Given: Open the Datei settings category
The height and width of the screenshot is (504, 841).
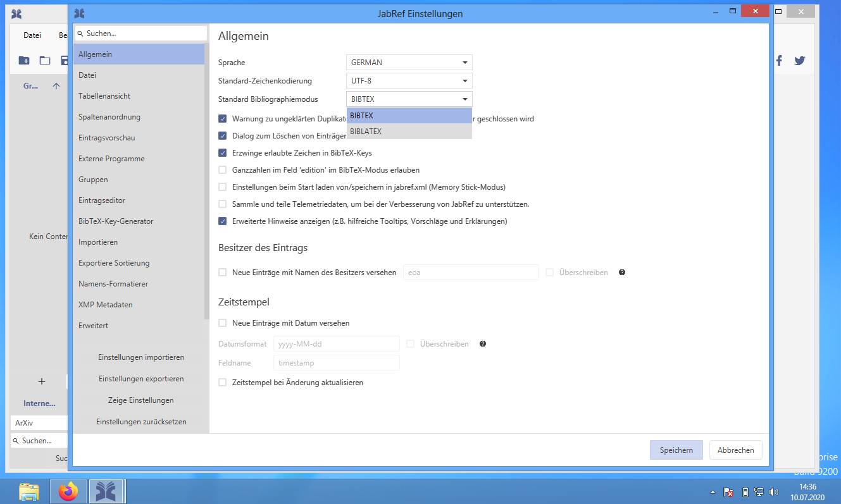Looking at the screenshot, I should tap(139, 75).
